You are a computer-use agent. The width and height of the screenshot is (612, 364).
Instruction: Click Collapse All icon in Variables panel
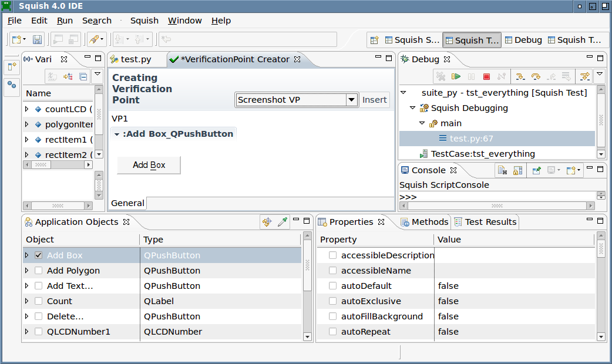[83, 76]
